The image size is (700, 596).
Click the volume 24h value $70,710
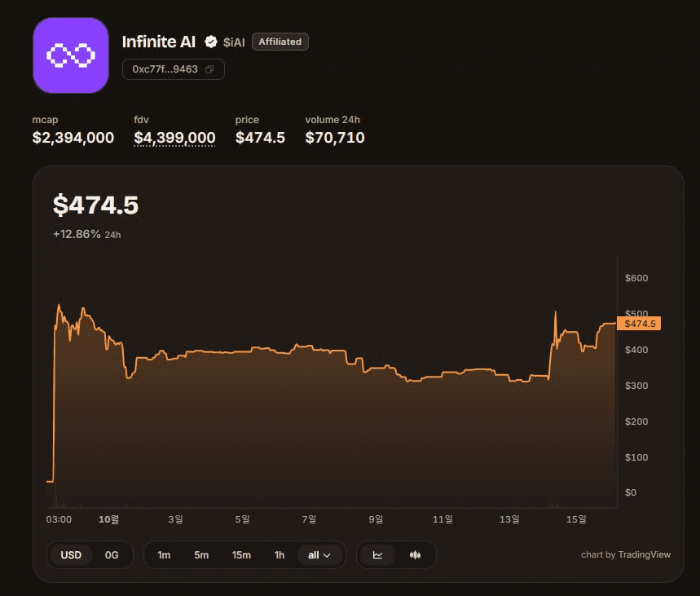pyautogui.click(x=335, y=138)
